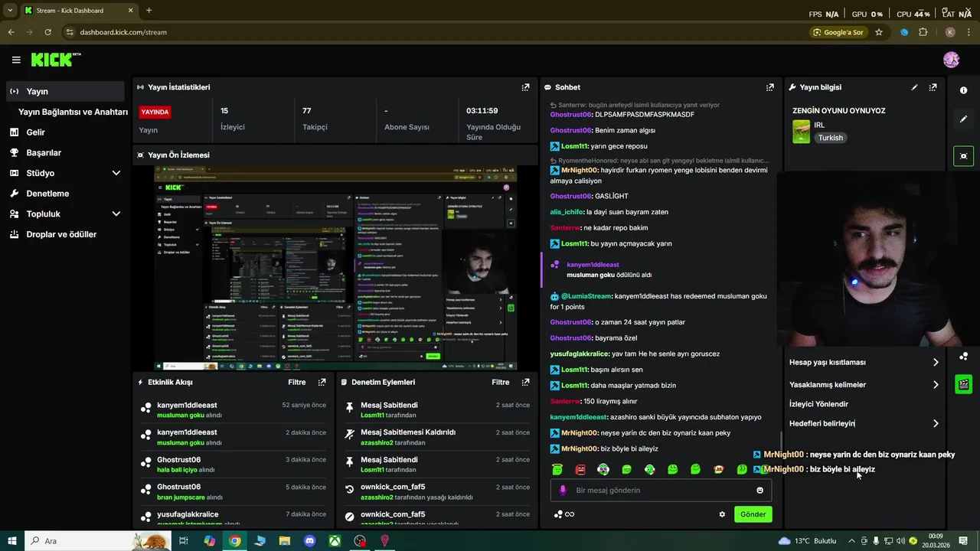Bookmark this page with the star icon
Image resolution: width=980 pixels, height=551 pixels.
pos(879,32)
